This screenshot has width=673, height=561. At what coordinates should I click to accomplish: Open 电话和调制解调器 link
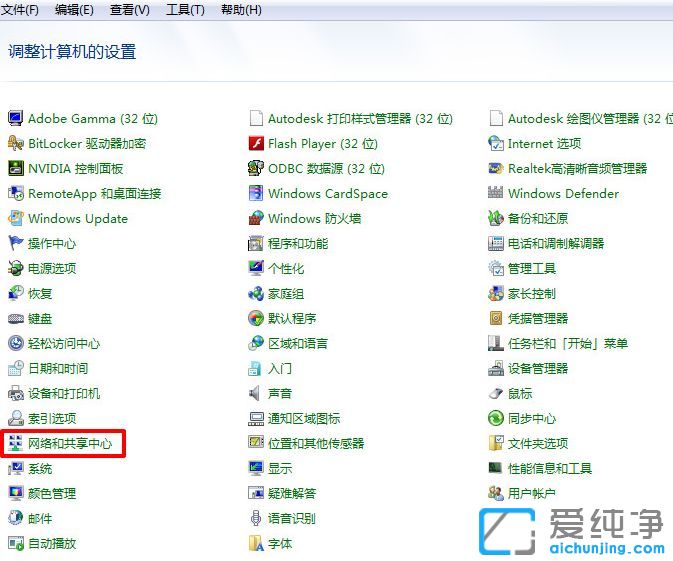(556, 243)
